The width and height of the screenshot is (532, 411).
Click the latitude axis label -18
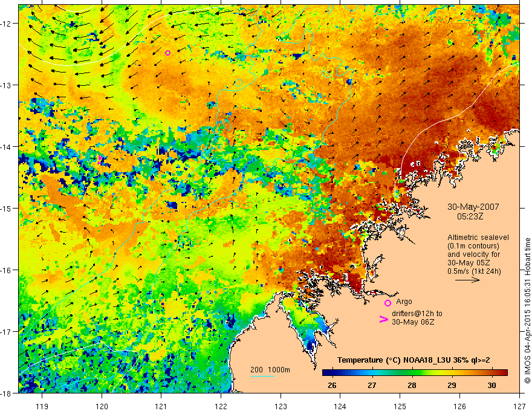[7, 393]
